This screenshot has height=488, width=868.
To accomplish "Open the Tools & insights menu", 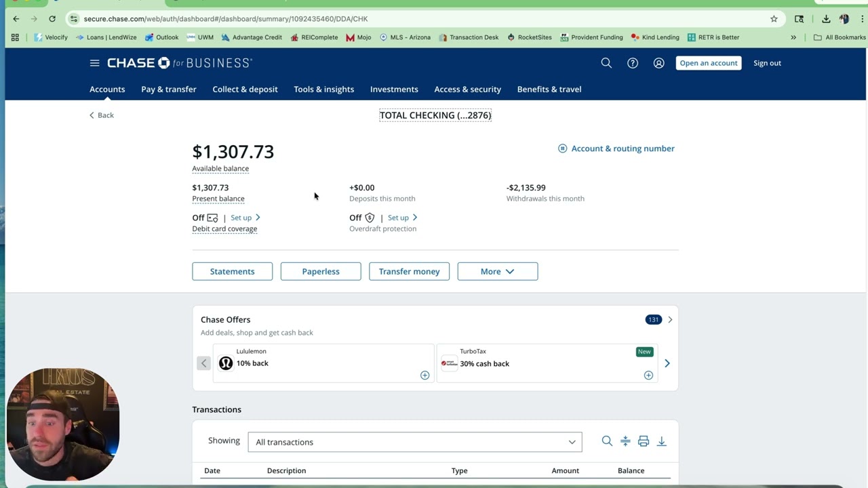I will click(x=324, y=89).
